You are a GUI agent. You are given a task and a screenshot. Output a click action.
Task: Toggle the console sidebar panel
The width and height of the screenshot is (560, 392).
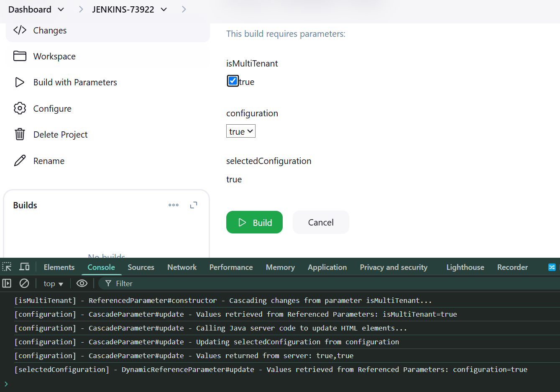tap(7, 283)
